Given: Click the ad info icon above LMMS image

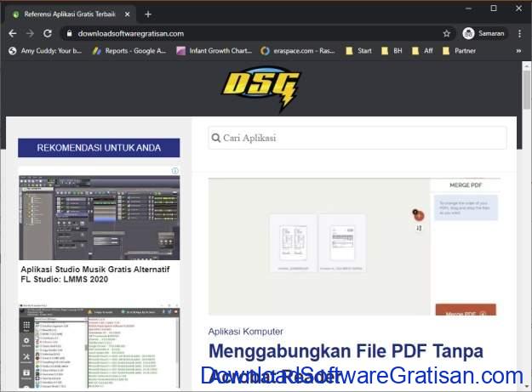Looking at the screenshot, I should click(175, 171).
